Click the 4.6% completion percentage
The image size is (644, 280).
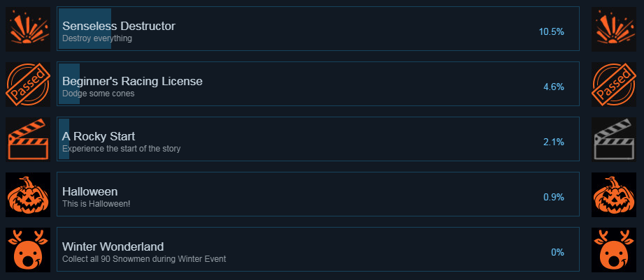click(x=554, y=87)
